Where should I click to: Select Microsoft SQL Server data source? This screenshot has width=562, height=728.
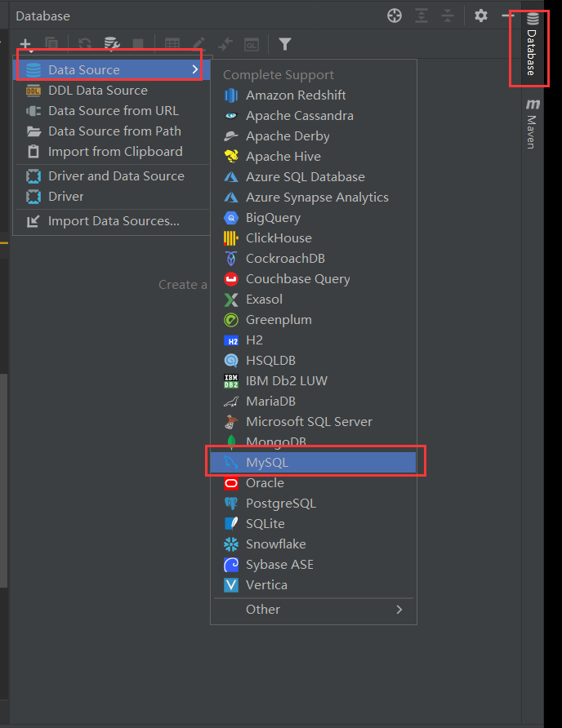pyautogui.click(x=314, y=422)
